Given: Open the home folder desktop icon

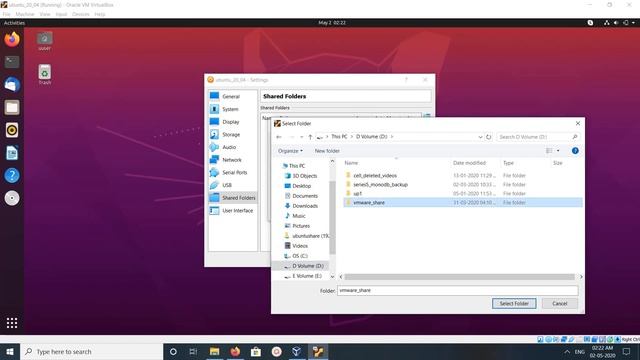Looking at the screenshot, I should coord(44,41).
